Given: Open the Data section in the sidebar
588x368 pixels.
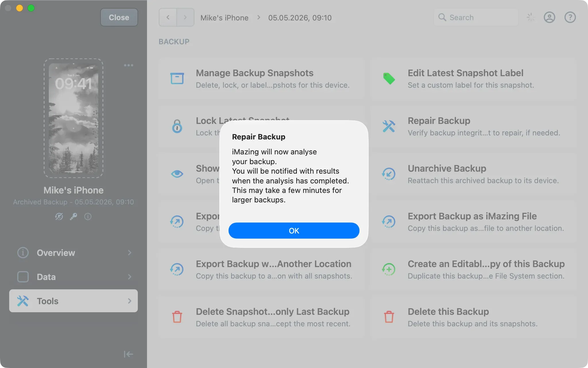Looking at the screenshot, I should click(73, 277).
